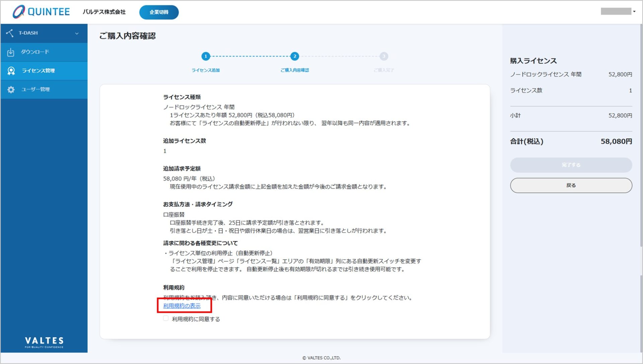Image resolution: width=643 pixels, height=364 pixels.
Task: Click the 完了する button
Action: click(571, 165)
